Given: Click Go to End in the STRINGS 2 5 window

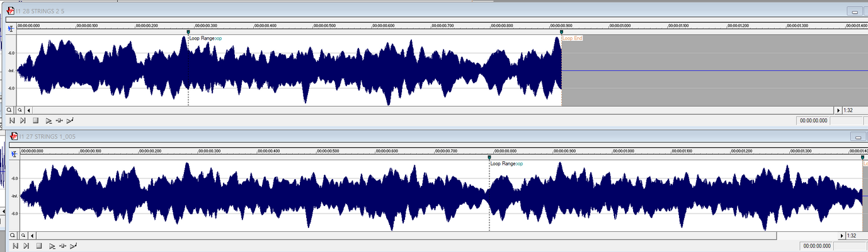Looking at the screenshot, I should [23, 120].
